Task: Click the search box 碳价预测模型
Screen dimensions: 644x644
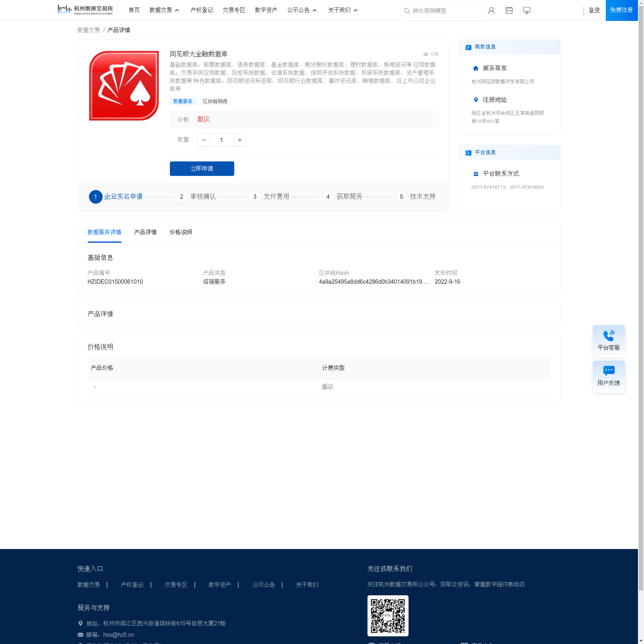Action: pyautogui.click(x=441, y=11)
